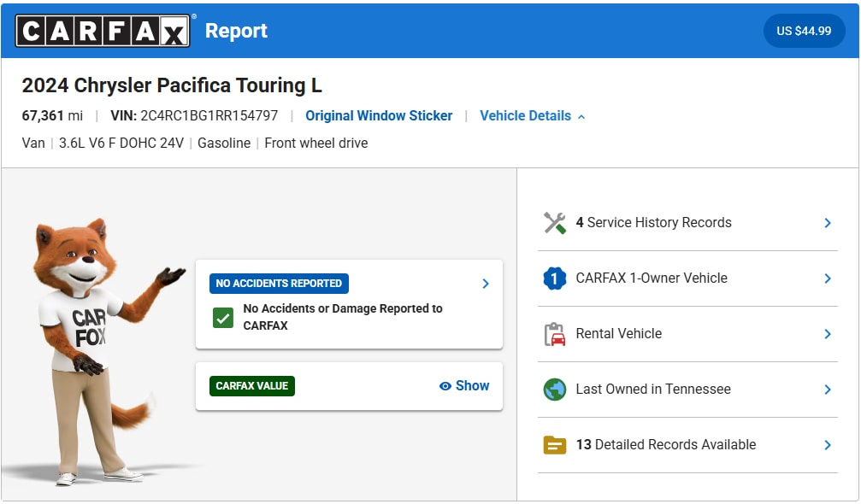Screen dimensions: 861x504
Task: Open 4 Service History Records
Action: click(687, 223)
